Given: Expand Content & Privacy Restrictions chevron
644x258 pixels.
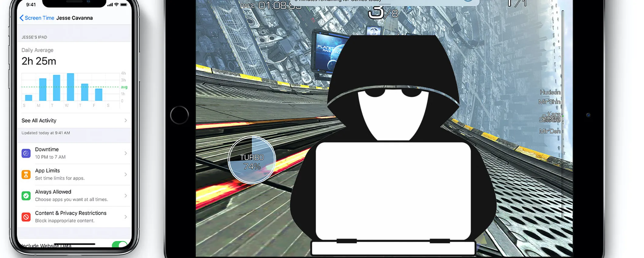Looking at the screenshot, I should (125, 217).
